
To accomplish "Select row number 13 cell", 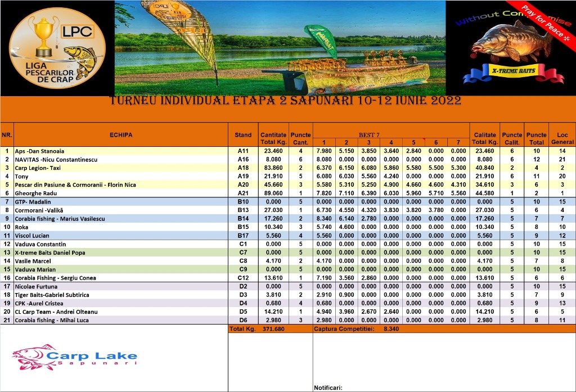I will pyautogui.click(x=7, y=253).
